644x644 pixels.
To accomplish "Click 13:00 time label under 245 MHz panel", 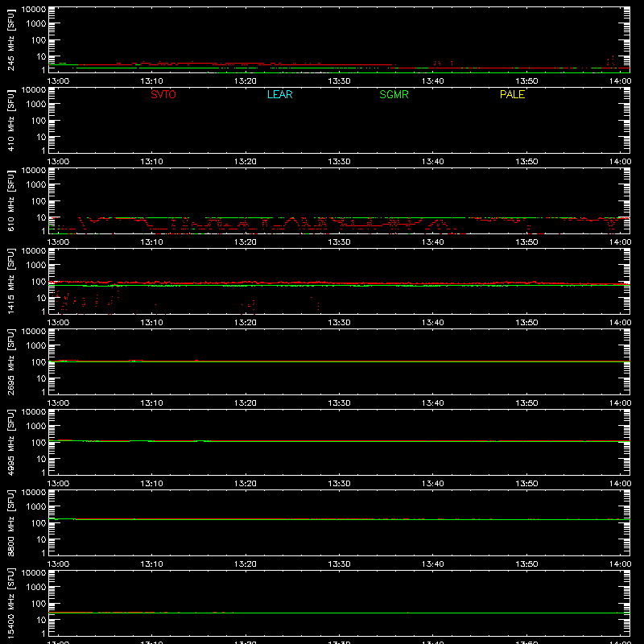I will [x=58, y=81].
